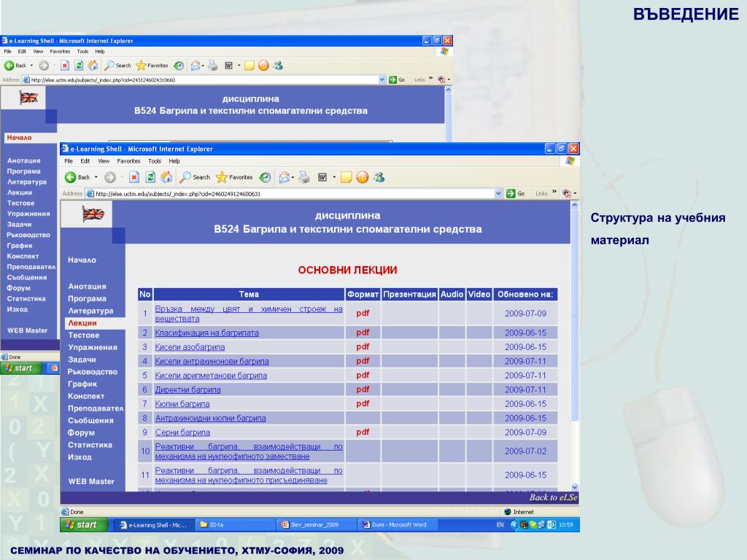Open Mail dropdown arrow in front IE toolbar
The height and width of the screenshot is (560, 747).
pos(293,177)
